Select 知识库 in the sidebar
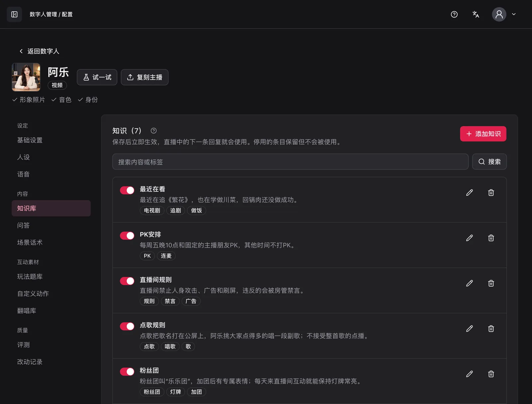Screen dimensions: 532x404 [x=51, y=208]
